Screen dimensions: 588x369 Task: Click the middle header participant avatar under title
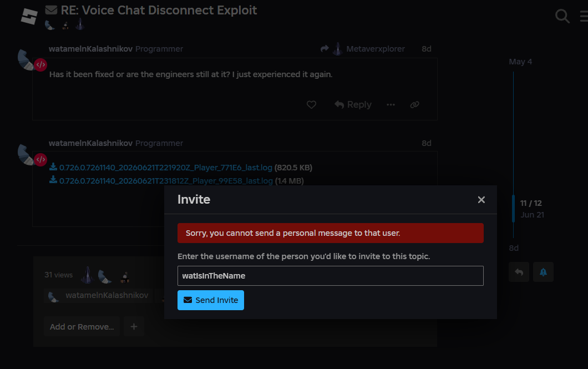[x=65, y=26]
